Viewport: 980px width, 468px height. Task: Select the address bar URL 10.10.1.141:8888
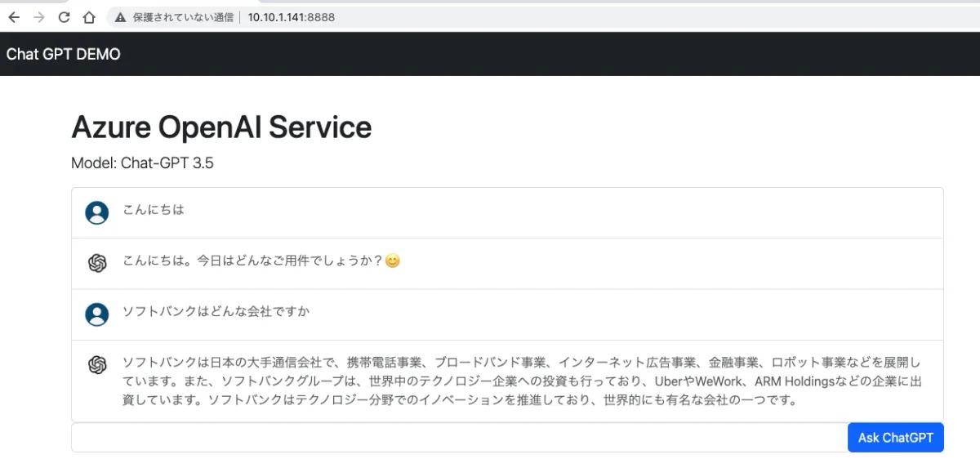tap(292, 16)
